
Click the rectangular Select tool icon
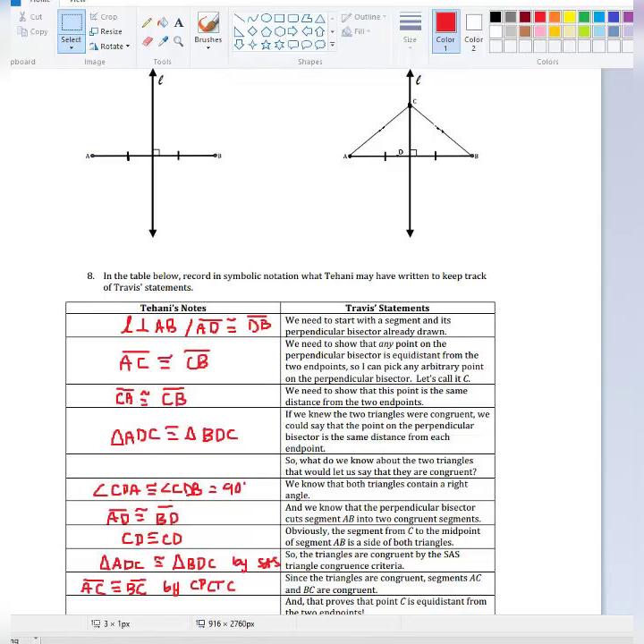point(71,23)
